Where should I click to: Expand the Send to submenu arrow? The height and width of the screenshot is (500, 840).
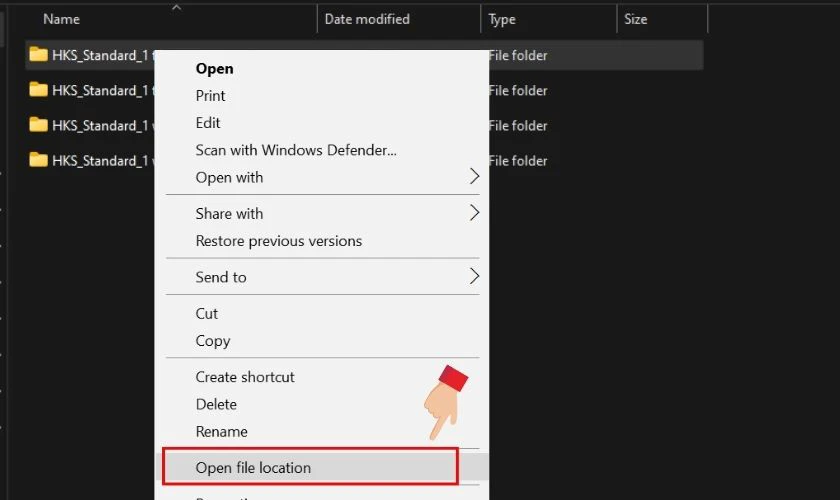474,277
